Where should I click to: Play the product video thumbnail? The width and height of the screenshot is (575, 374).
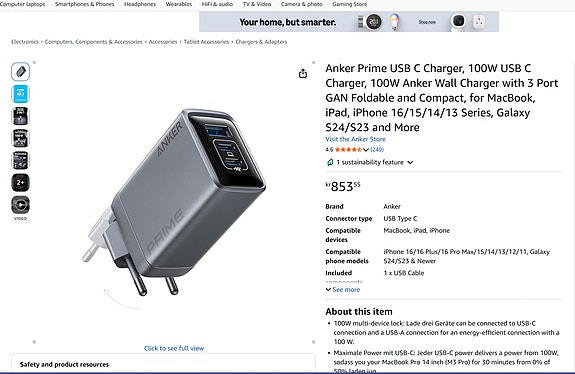point(21,205)
